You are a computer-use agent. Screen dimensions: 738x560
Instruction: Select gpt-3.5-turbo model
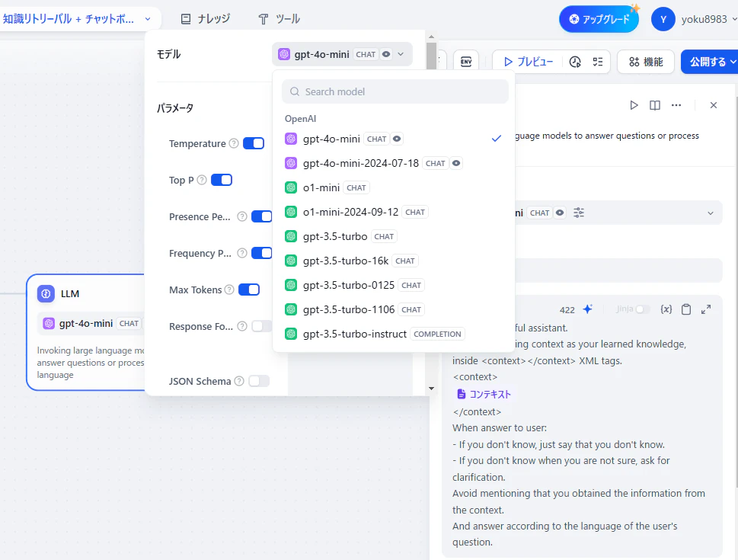point(394,236)
